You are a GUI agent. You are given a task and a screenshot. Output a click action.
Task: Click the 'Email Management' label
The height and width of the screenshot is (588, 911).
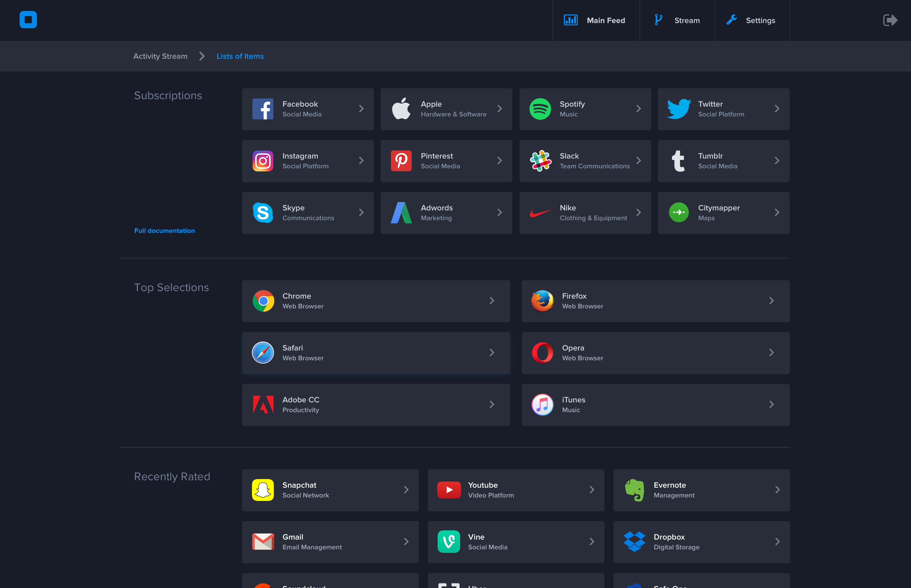coord(312,547)
